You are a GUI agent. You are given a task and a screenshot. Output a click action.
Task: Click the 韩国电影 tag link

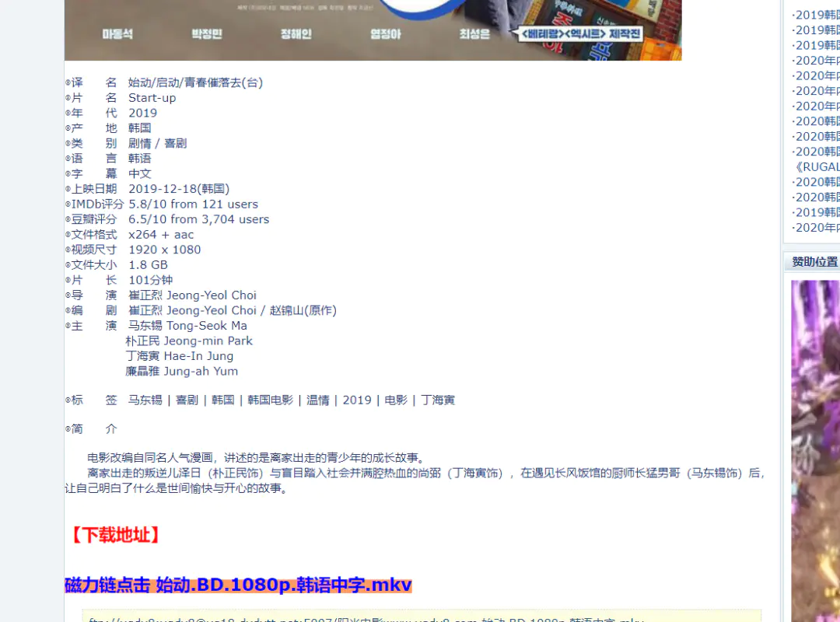pos(271,400)
